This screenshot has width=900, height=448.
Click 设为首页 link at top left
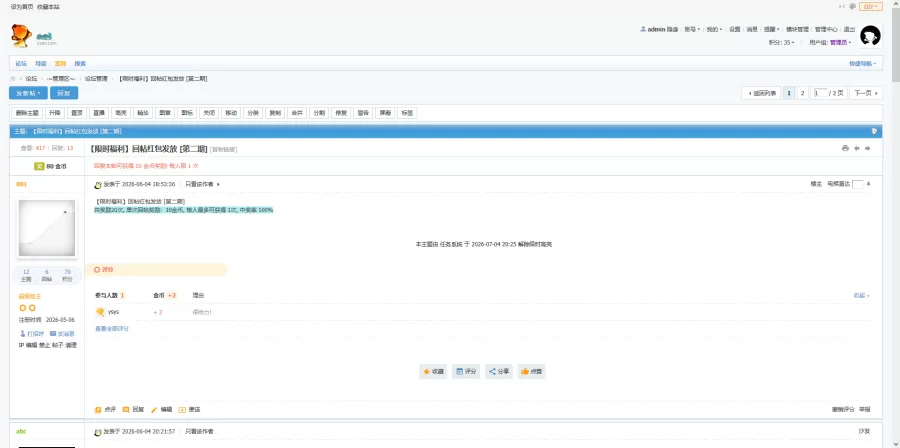point(22,7)
